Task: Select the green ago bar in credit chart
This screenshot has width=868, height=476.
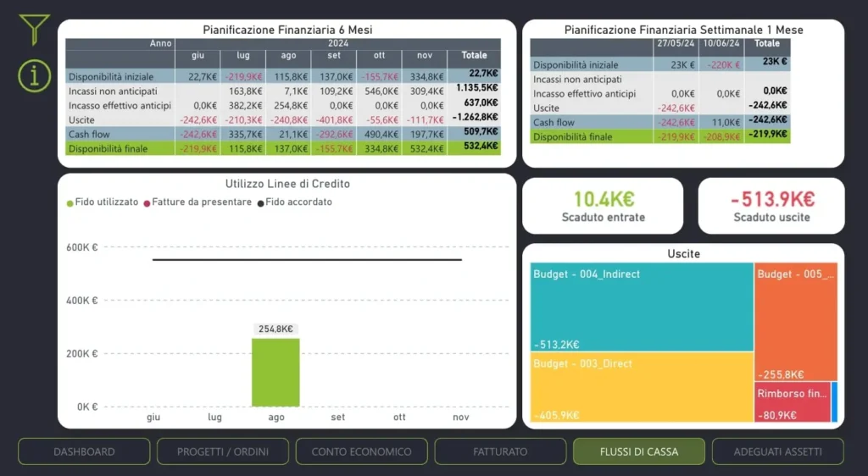Action: tap(275, 373)
